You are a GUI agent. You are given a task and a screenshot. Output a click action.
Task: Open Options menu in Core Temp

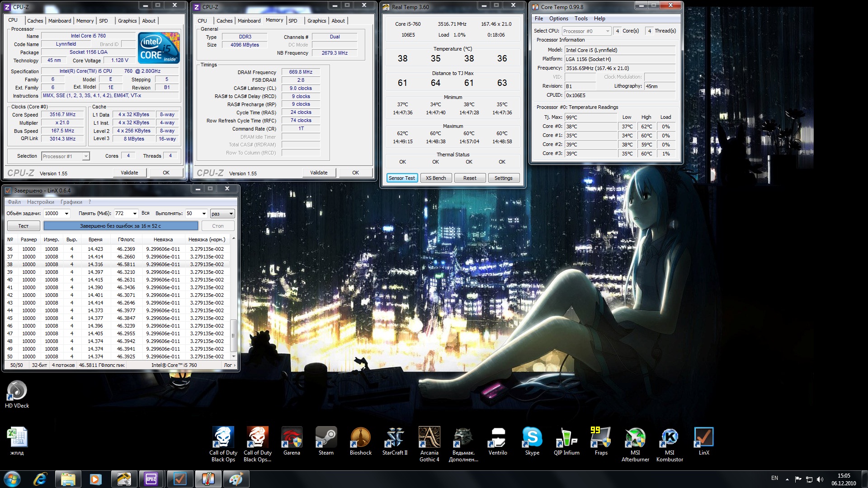click(559, 19)
